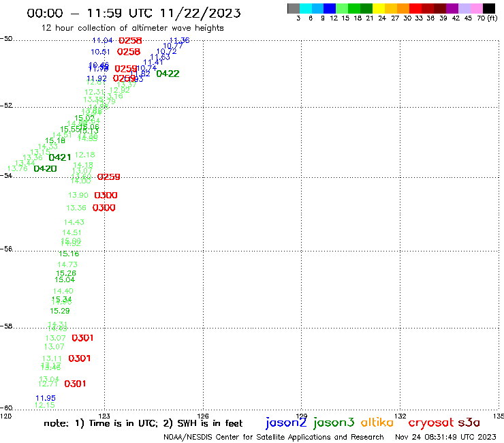
Task: Click the wave height value '13.90'
Action: click(x=78, y=195)
